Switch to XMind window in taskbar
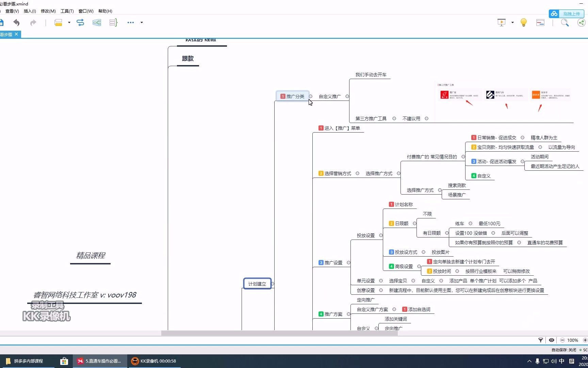The width and height of the screenshot is (588, 368). 99,361
